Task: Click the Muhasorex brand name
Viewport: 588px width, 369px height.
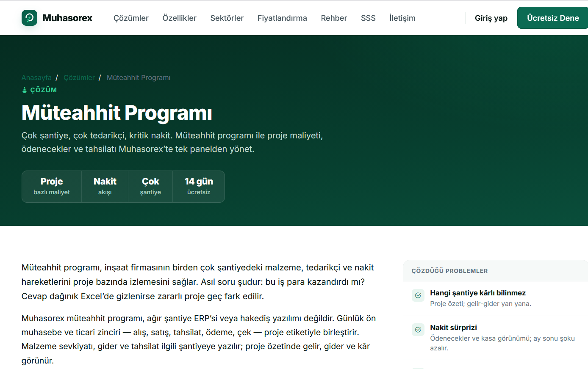Action: 67,18
